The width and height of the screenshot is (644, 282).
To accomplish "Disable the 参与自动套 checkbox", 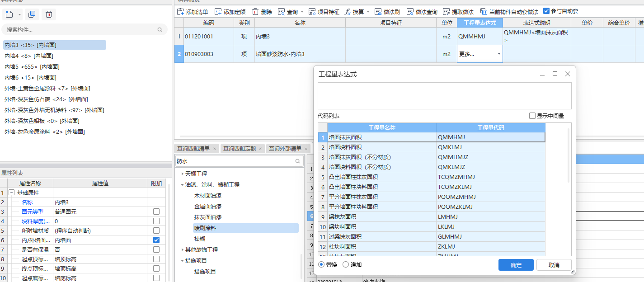I will click(546, 11).
